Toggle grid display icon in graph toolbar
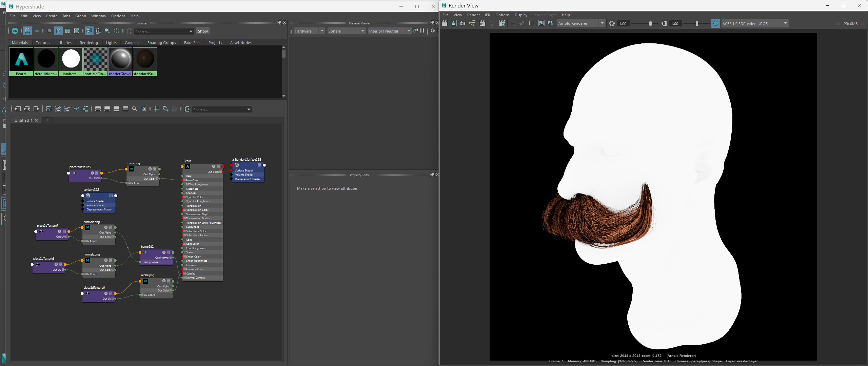Screen dimensions: 868x366 tap(156, 109)
